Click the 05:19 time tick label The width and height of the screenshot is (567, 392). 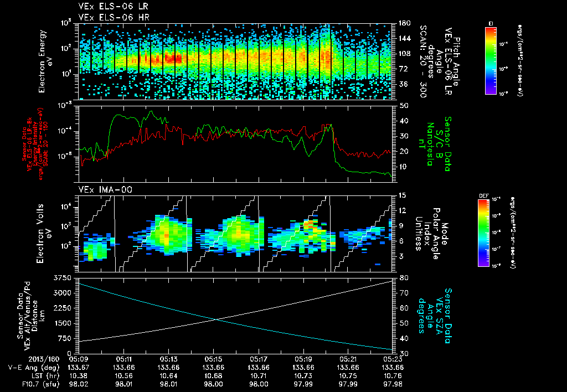pyautogui.click(x=303, y=360)
